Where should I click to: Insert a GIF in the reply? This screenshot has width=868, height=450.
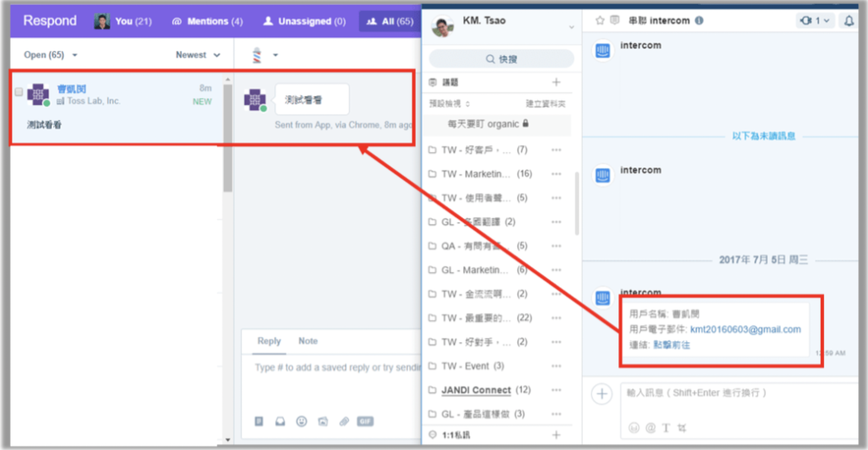click(x=365, y=421)
